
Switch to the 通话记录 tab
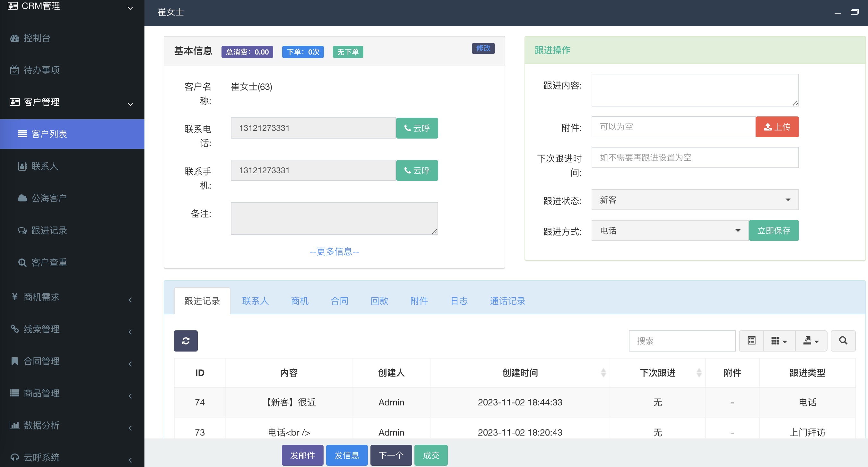[x=508, y=301]
